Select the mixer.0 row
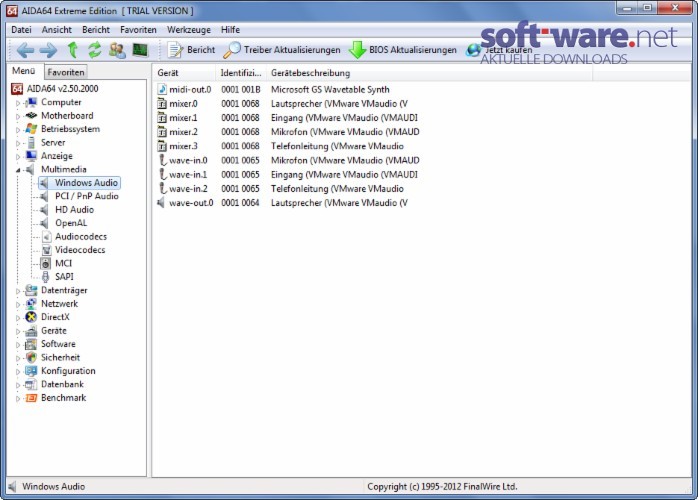 click(282, 104)
